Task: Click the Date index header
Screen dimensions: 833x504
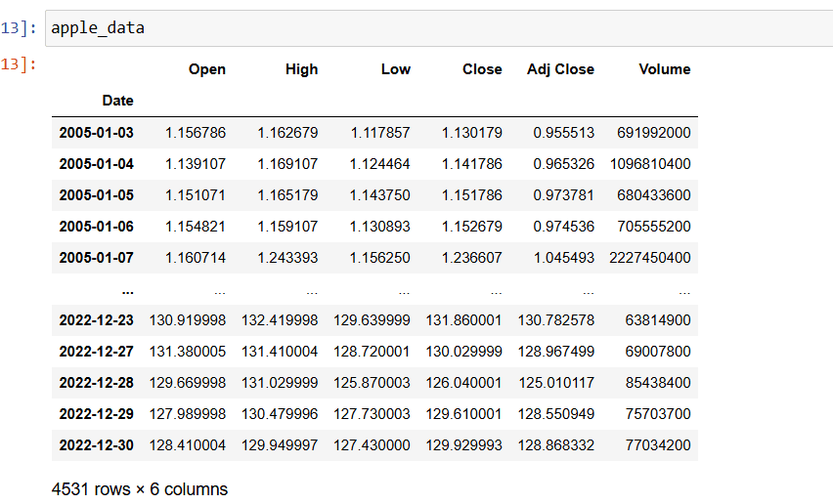Action: pos(118,101)
